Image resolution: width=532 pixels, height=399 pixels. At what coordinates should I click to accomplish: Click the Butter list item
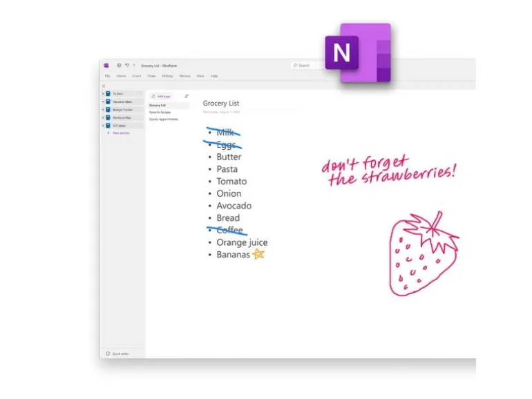point(229,157)
